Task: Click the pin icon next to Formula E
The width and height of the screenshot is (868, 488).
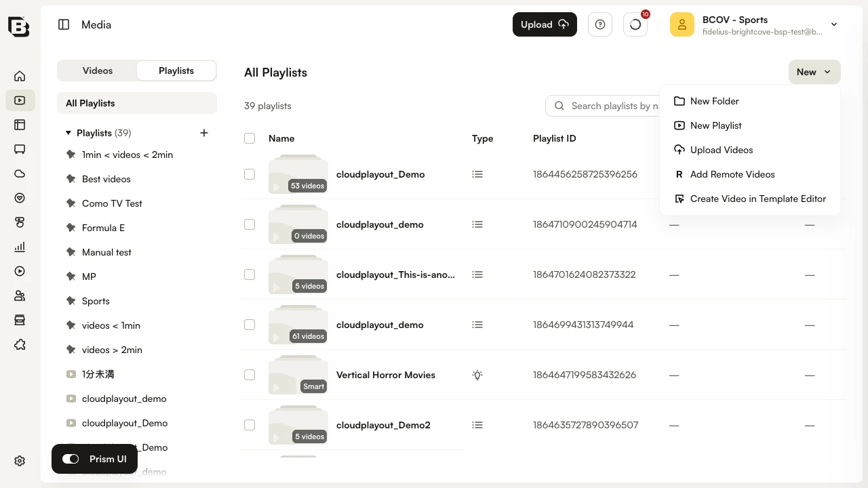Action: point(71,228)
